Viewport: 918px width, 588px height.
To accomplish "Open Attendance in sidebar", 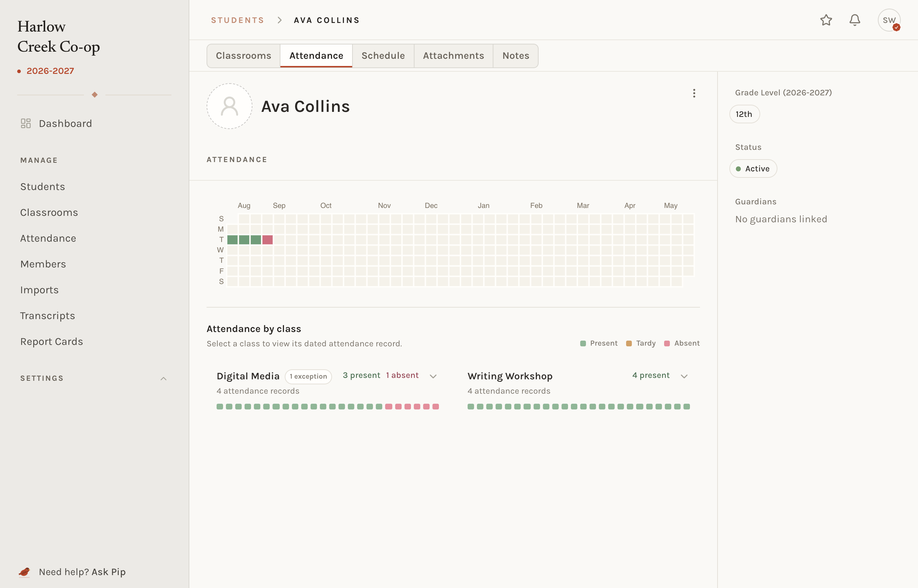I will tap(48, 238).
